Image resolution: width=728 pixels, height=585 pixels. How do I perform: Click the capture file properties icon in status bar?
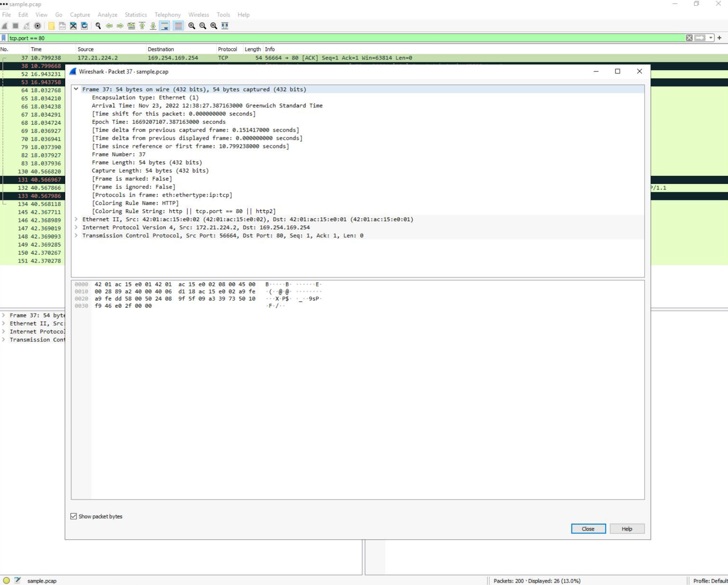coord(17,580)
